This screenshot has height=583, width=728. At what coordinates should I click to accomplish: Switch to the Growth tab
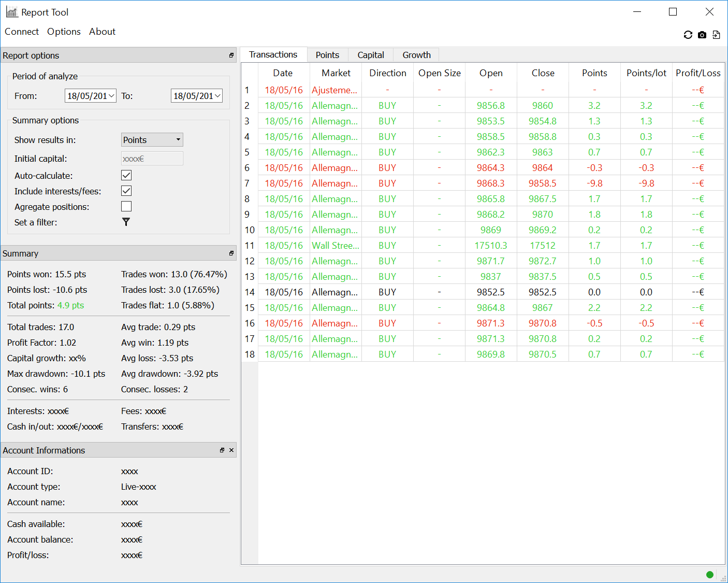click(416, 55)
